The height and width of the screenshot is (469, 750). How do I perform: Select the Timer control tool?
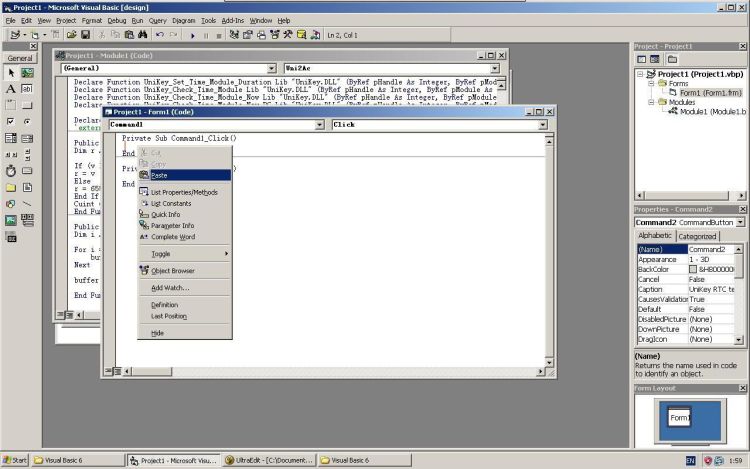(11, 171)
